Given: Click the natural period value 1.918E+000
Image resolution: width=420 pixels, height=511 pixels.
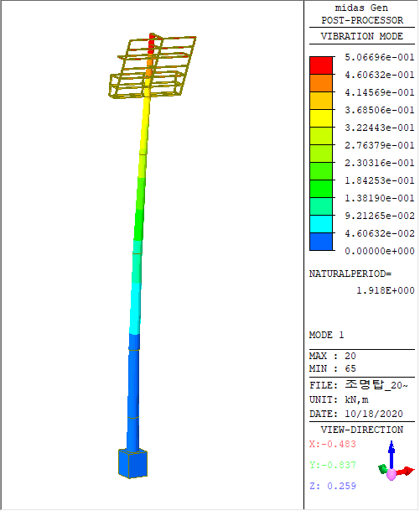Looking at the screenshot, I should coord(386,290).
